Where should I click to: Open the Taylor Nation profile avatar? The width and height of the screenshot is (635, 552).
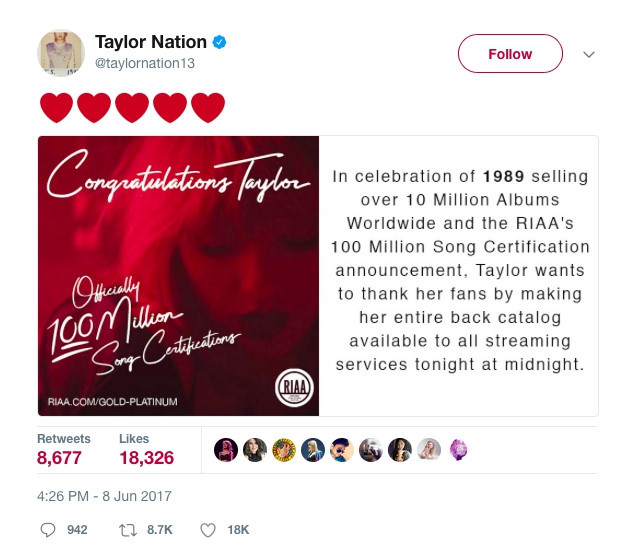coord(60,53)
